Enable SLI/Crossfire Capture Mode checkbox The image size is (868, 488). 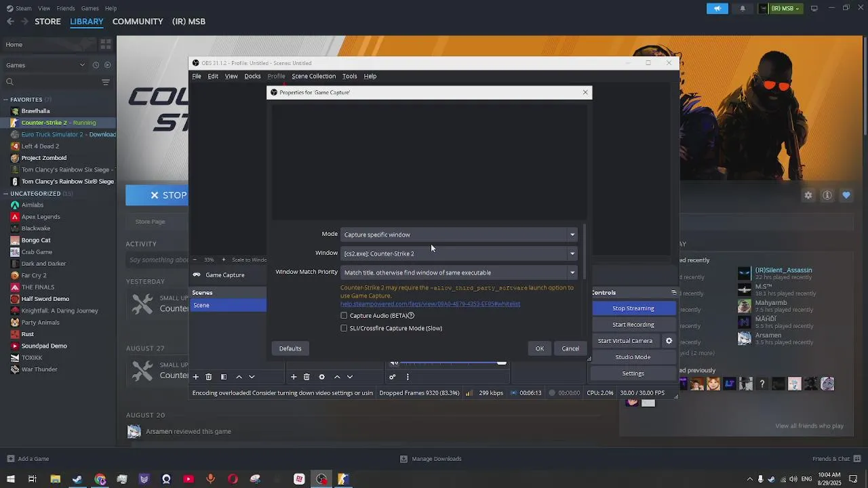coord(344,328)
